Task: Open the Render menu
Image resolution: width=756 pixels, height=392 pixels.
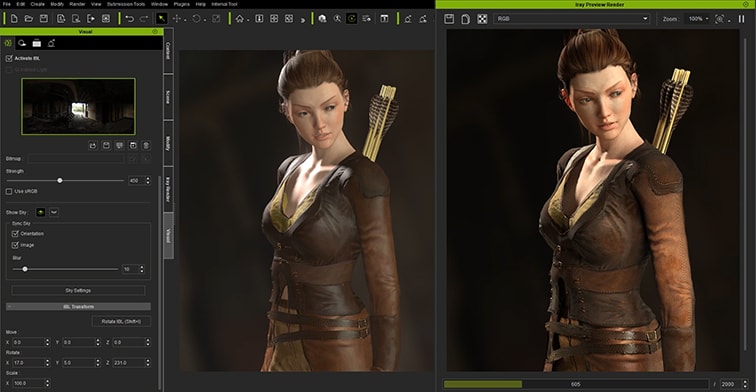Action: coord(77,4)
